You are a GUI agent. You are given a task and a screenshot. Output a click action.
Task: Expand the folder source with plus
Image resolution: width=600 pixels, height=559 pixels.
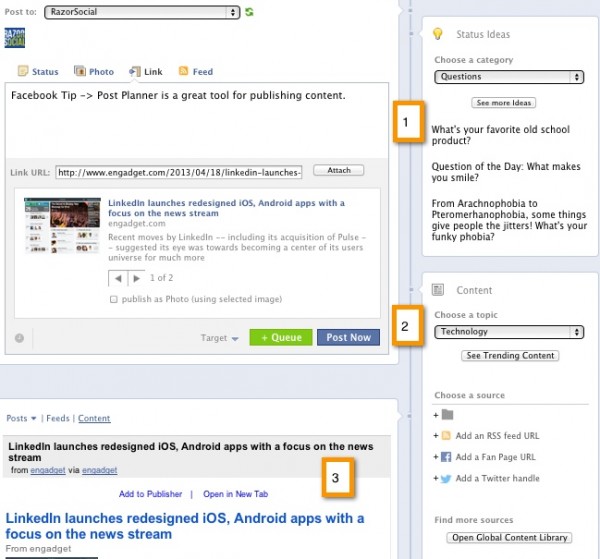tap(435, 415)
